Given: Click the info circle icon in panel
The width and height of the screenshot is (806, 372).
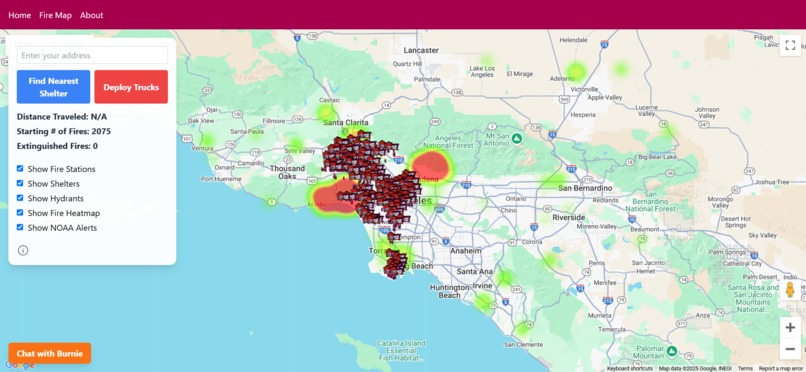Looking at the screenshot, I should click(x=23, y=250).
